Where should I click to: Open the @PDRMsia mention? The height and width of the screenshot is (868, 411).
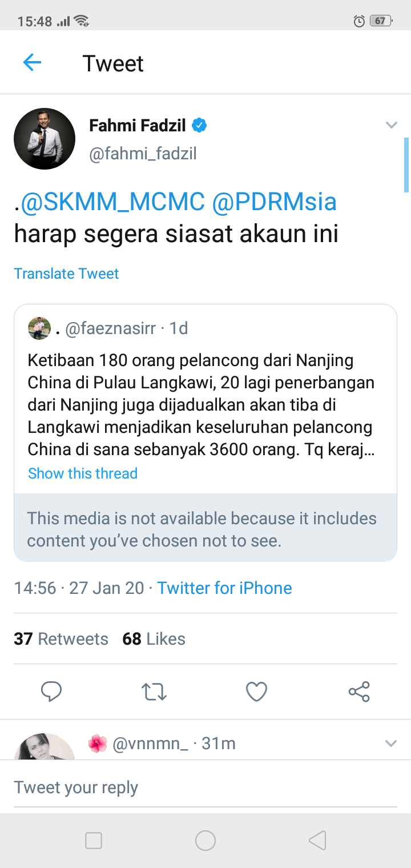[x=274, y=202]
